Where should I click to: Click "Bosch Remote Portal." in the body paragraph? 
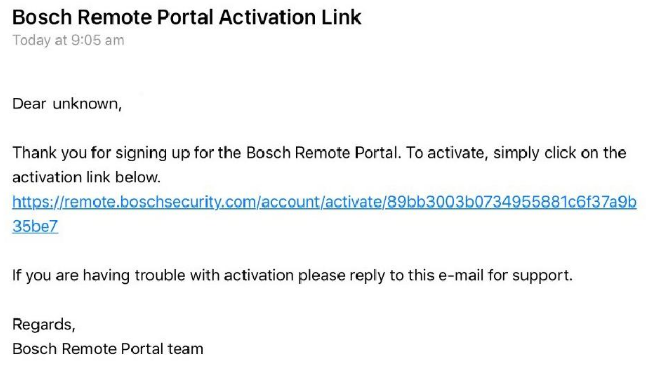click(x=323, y=153)
